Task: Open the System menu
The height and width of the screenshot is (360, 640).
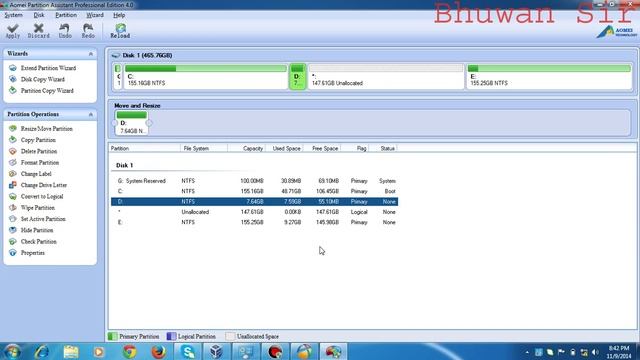Action: (13, 15)
